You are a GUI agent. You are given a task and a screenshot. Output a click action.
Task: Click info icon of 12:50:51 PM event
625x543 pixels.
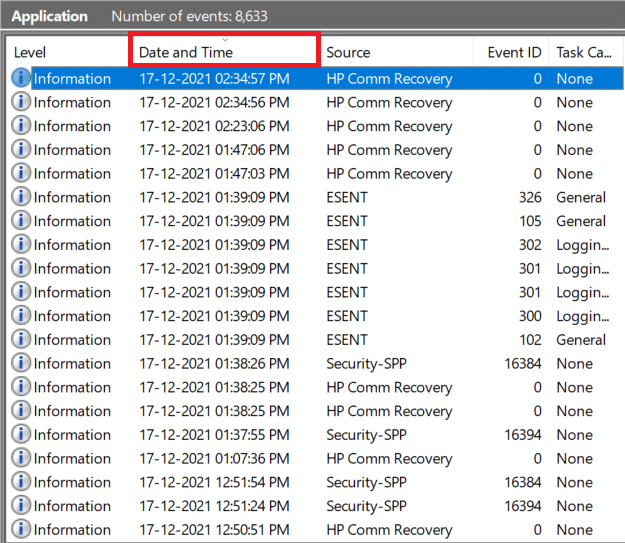[x=21, y=530]
